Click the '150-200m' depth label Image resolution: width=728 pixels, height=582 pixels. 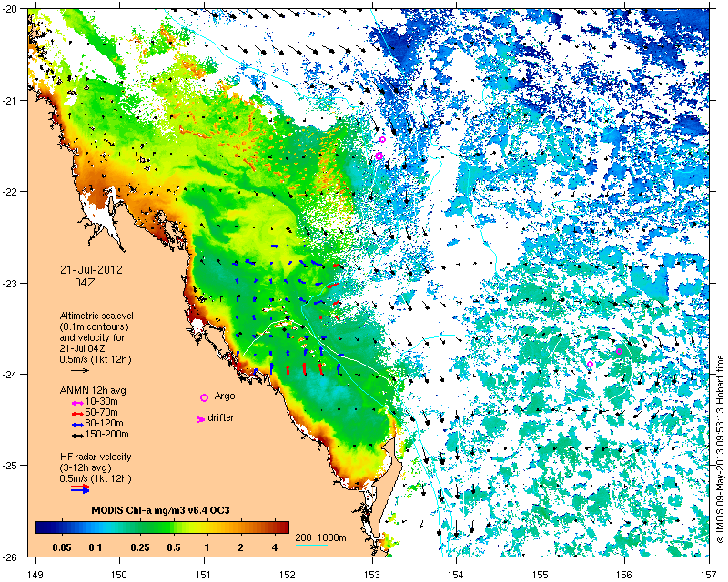click(x=106, y=435)
